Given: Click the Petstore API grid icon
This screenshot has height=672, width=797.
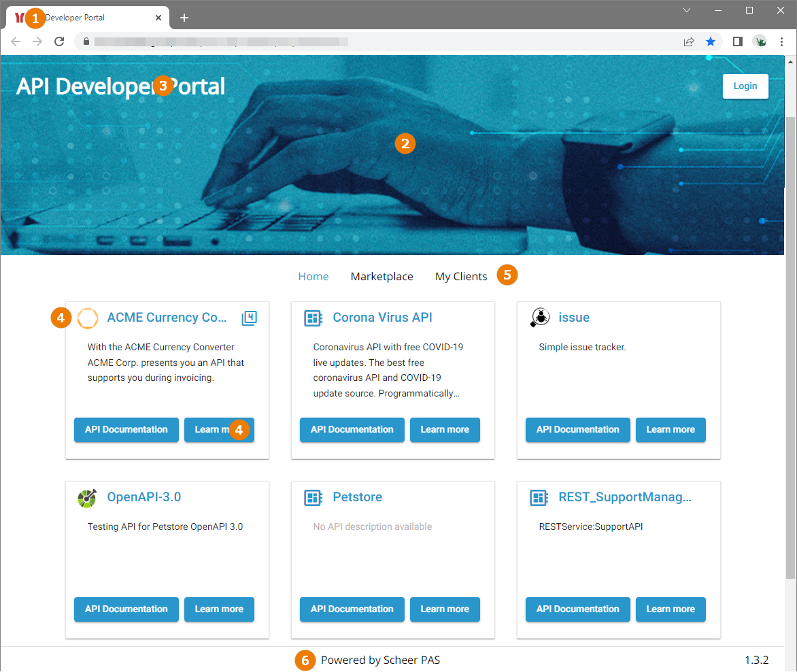Looking at the screenshot, I should [x=311, y=497].
